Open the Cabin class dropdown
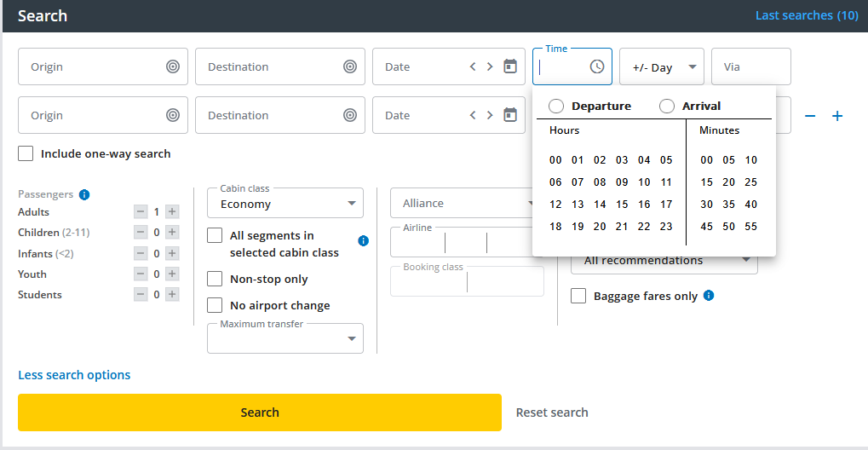The image size is (868, 450). 285,204
